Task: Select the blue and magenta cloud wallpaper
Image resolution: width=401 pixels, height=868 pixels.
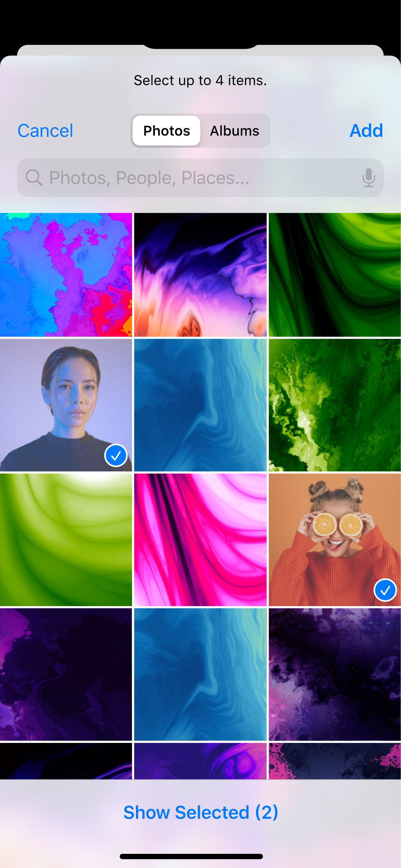Action: click(66, 274)
